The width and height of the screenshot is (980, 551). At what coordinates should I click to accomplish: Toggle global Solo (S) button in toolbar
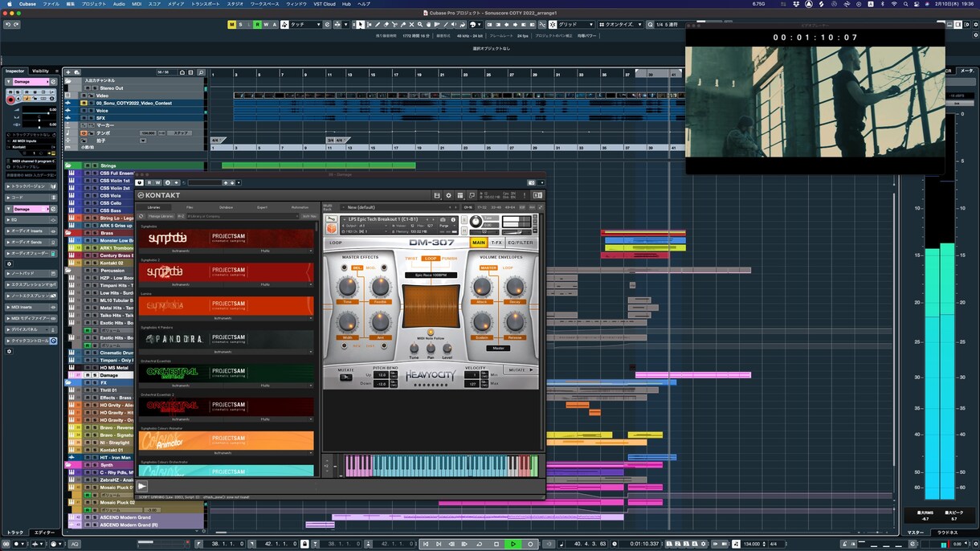coord(241,25)
